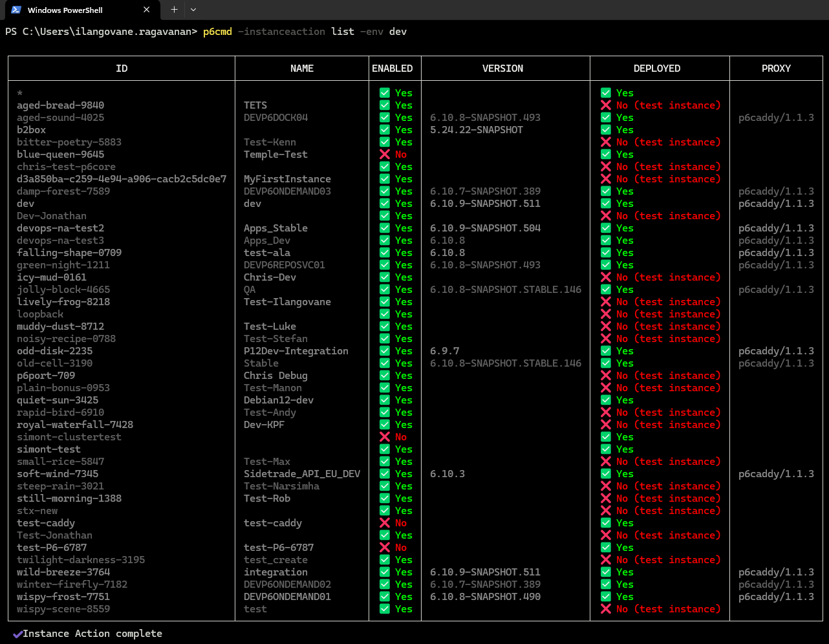Click version 6.10.8-SNAPSHOT.490
Image resolution: width=829 pixels, height=644 pixels.
(485, 597)
